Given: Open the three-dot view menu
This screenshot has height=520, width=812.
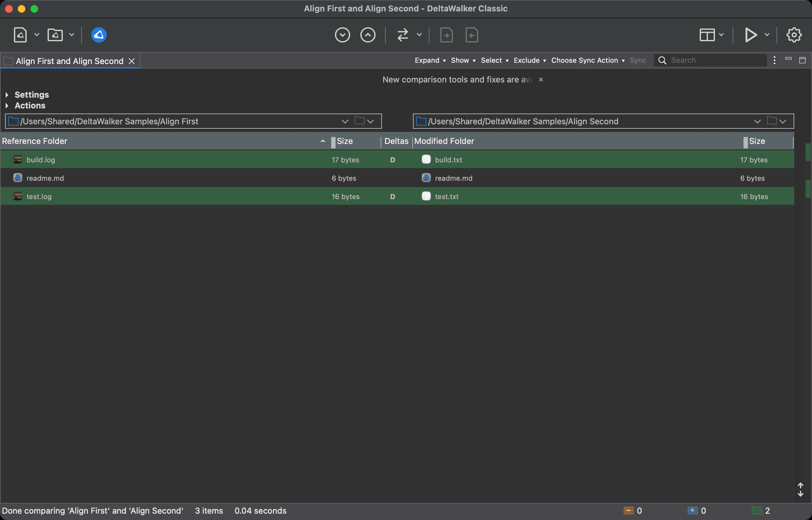Looking at the screenshot, I should coord(775,61).
